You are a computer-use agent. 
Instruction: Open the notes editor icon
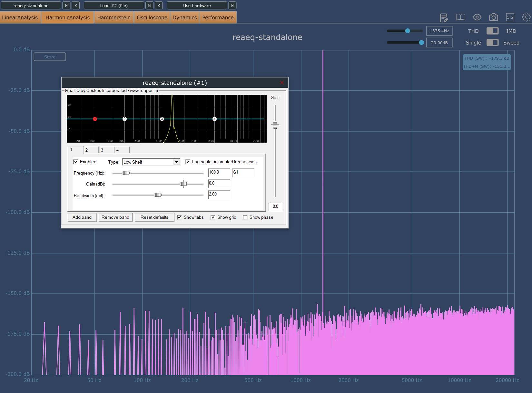tap(444, 17)
